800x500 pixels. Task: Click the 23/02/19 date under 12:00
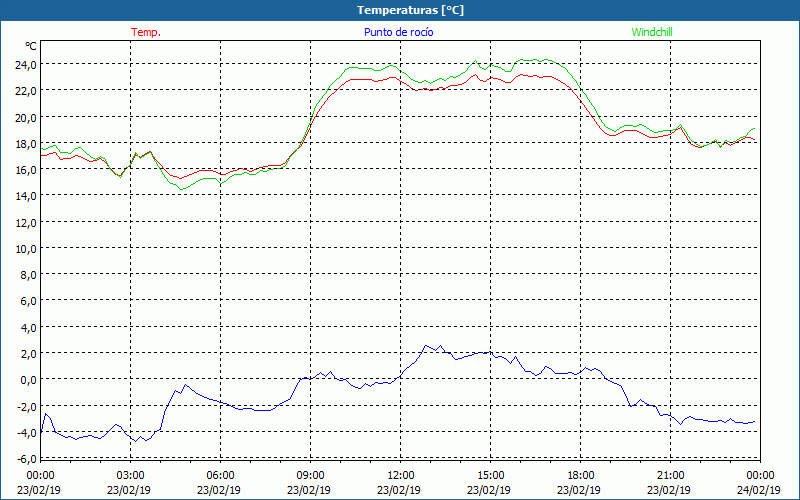(398, 490)
